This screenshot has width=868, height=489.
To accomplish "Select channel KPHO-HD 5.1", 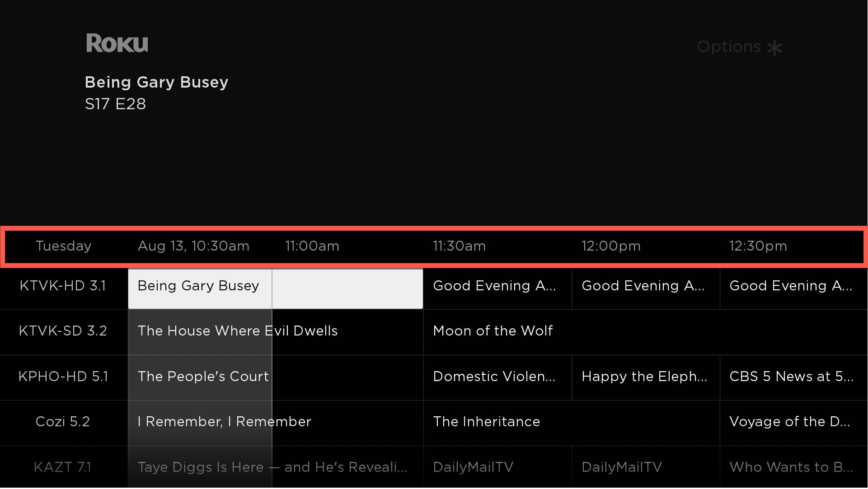I will [x=63, y=377].
